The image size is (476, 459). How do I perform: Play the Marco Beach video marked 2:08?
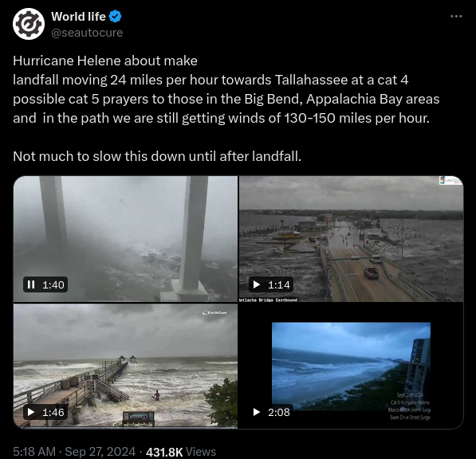(x=257, y=412)
